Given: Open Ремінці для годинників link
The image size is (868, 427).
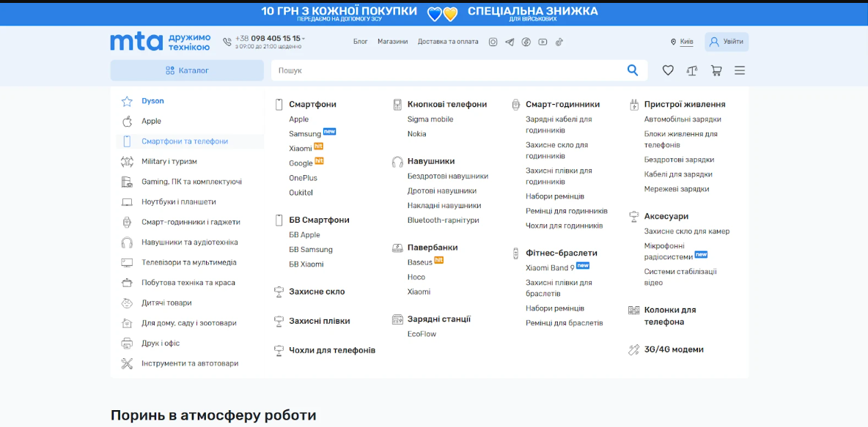Looking at the screenshot, I should coord(566,211).
